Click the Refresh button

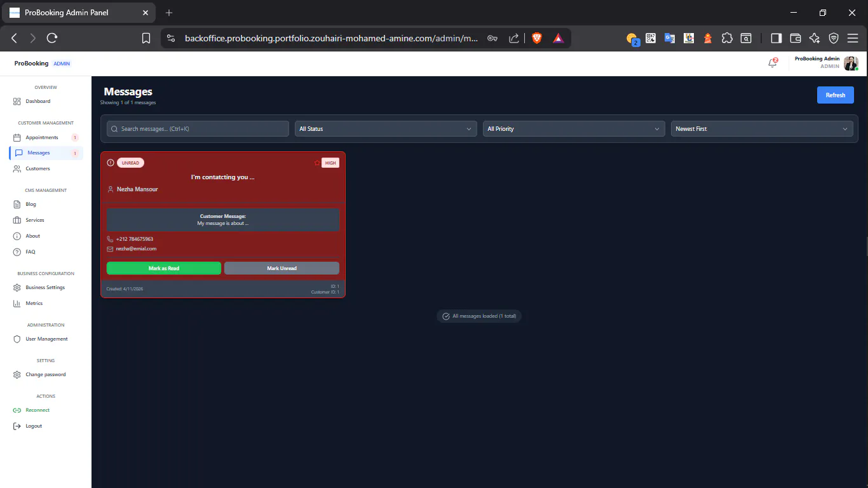tap(835, 95)
